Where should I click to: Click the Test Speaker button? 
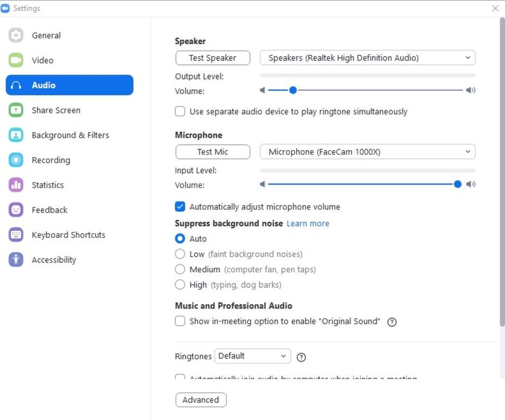[213, 58]
